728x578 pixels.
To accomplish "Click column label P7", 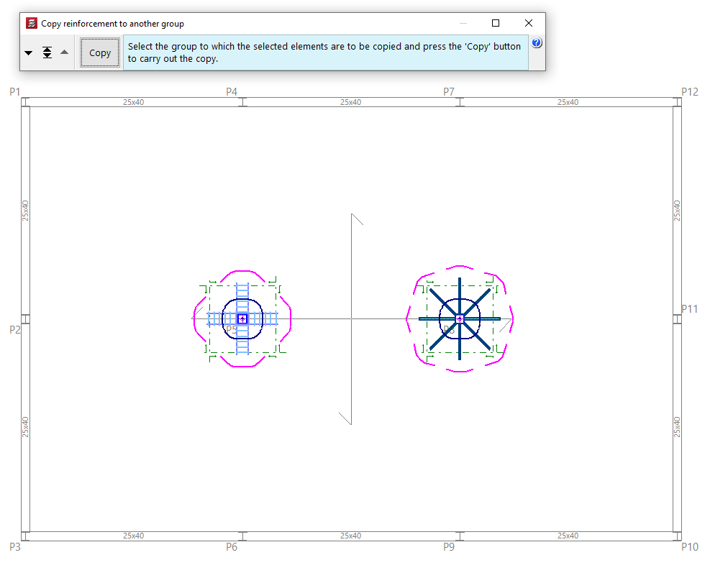I will (448, 92).
